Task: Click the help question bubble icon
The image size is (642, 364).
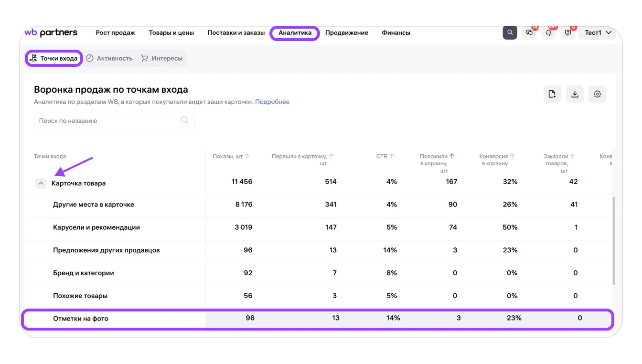Action: [x=568, y=32]
